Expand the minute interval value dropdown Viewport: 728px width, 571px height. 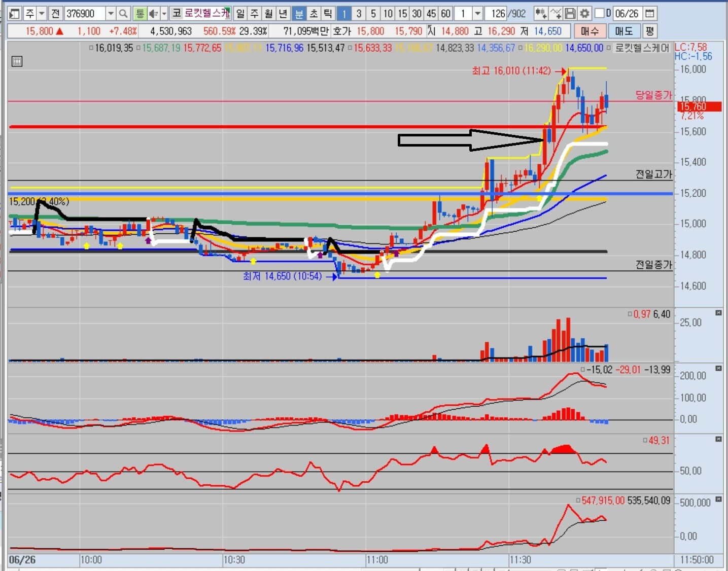477,14
